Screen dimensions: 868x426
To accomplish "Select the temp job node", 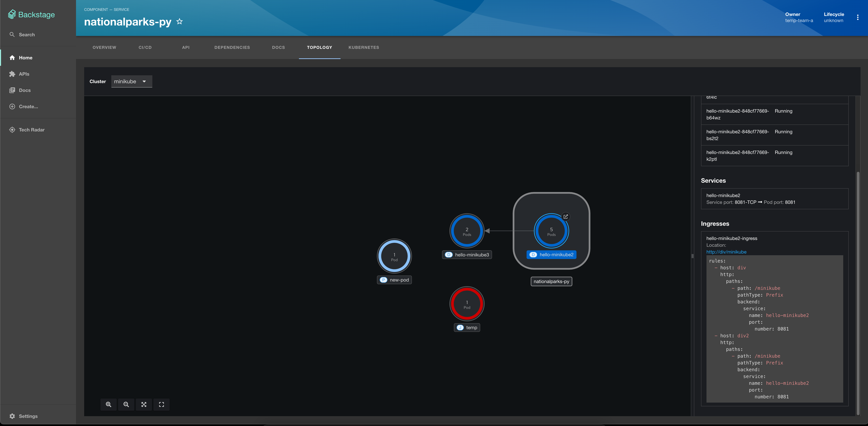I will (x=467, y=304).
